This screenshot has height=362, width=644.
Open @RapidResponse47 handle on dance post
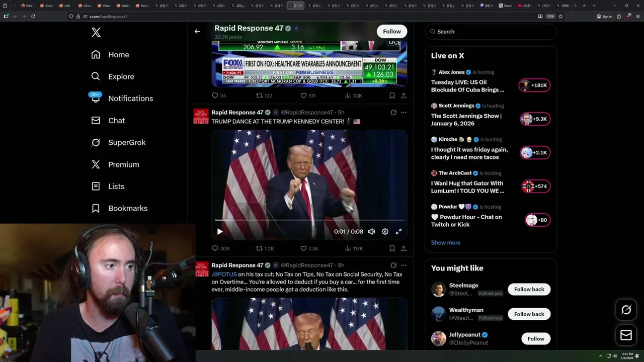(x=307, y=113)
